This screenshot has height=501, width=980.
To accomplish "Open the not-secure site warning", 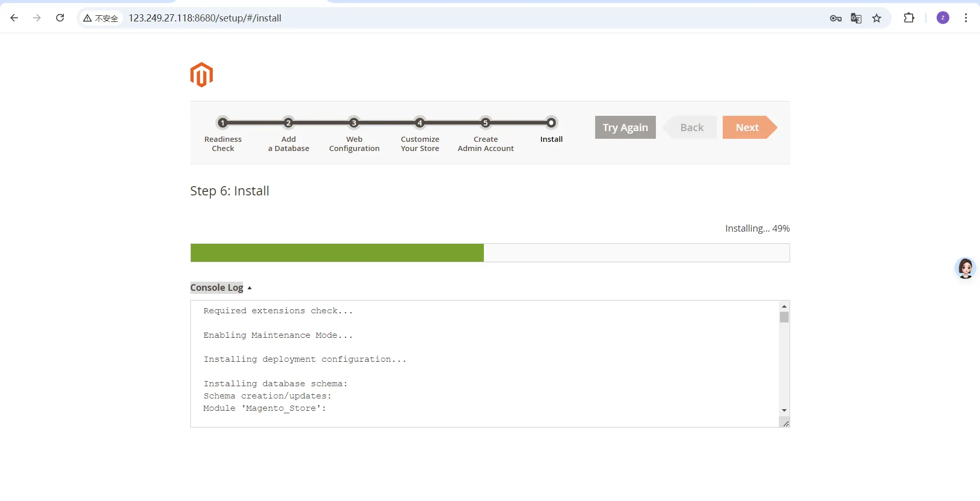I will tap(101, 18).
